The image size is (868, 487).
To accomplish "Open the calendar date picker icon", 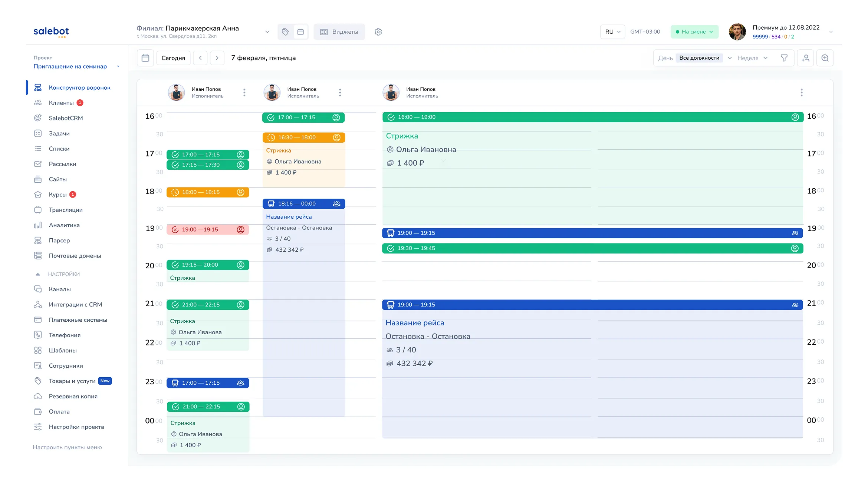I will [145, 58].
